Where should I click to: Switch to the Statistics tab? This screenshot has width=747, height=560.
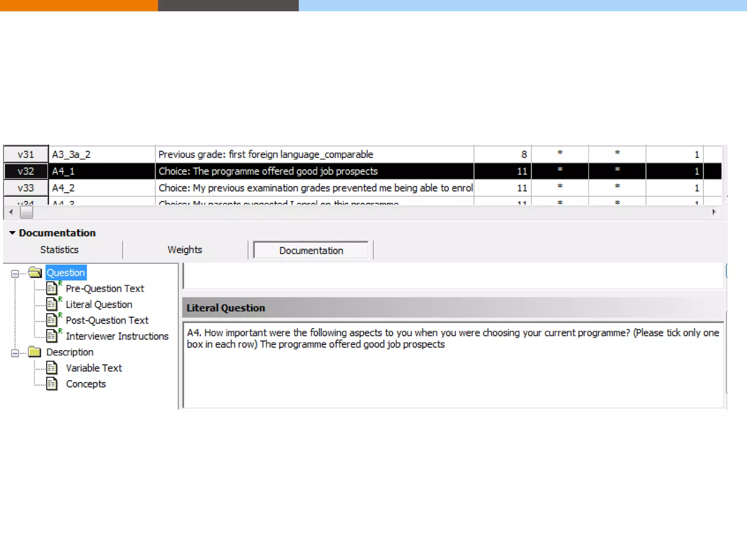pos(59,250)
